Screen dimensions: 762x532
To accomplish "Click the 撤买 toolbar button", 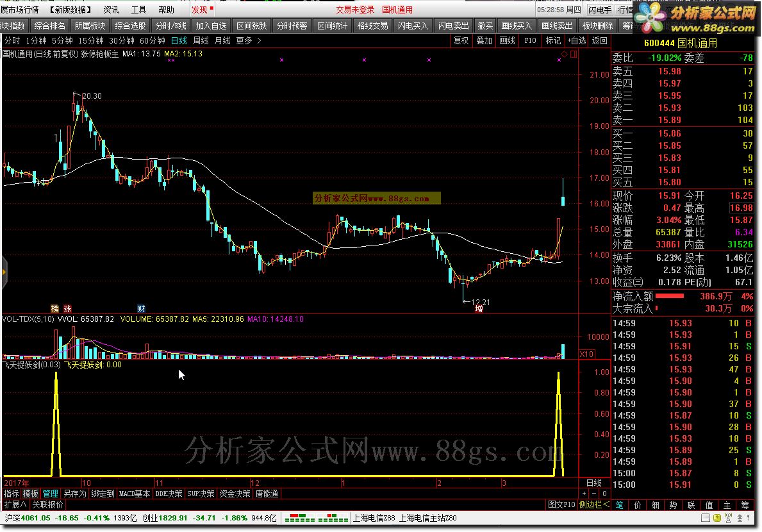I will (485, 26).
